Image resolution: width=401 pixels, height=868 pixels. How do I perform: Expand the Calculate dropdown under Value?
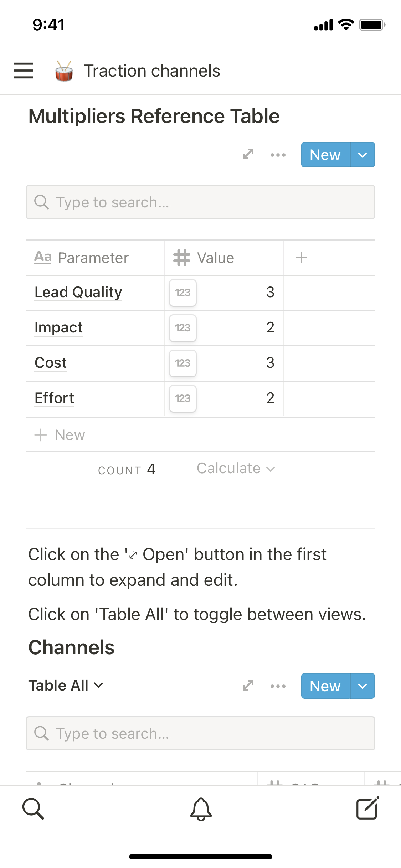(x=236, y=469)
